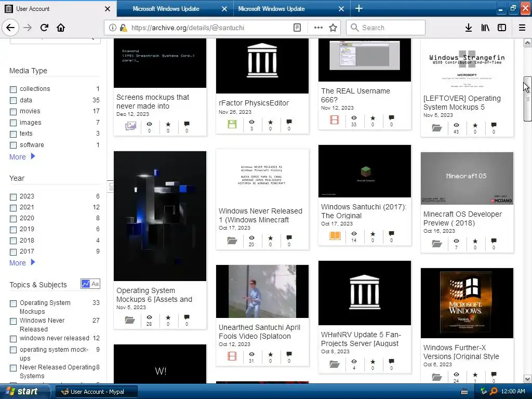
Task: Open the hamburger application menu
Action: tap(522, 28)
